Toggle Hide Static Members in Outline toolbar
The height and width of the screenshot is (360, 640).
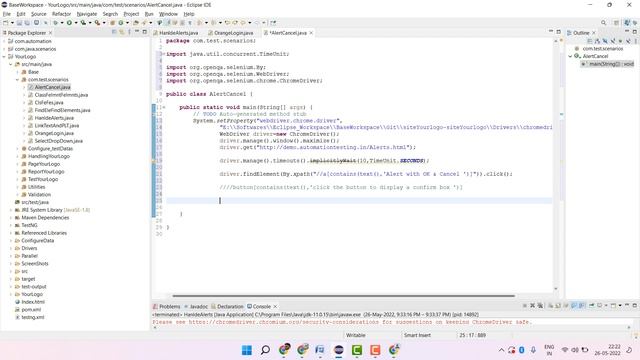[x=613, y=41]
